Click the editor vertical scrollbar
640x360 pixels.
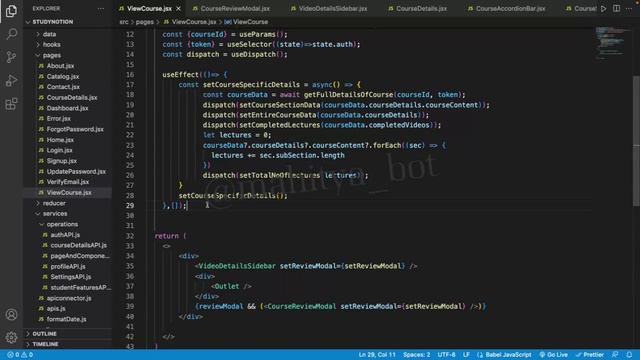click(636, 141)
